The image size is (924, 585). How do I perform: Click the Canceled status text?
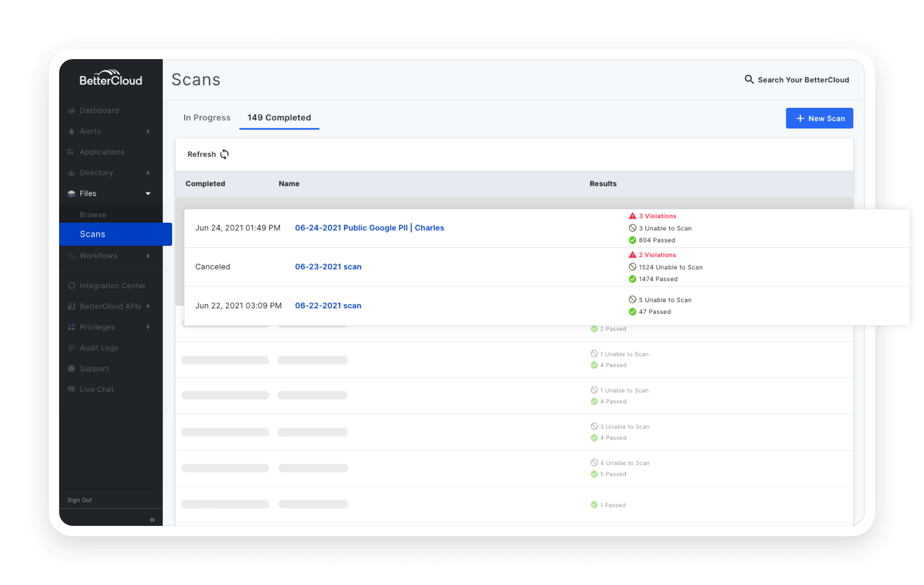[213, 267]
